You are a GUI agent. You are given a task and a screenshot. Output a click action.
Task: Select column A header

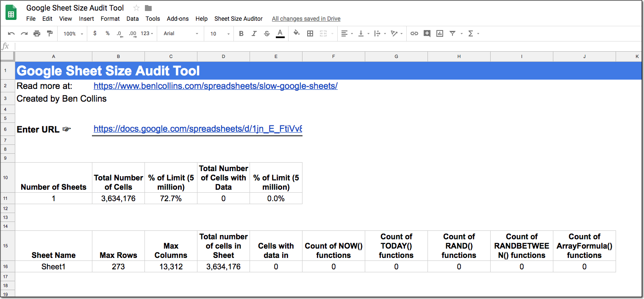tap(53, 56)
